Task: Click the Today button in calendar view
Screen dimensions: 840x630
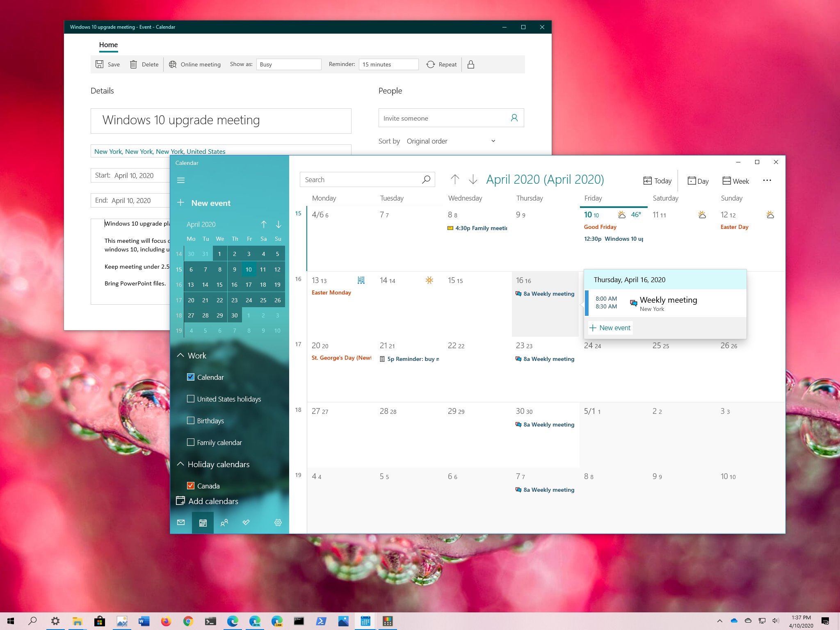Action: pos(657,180)
